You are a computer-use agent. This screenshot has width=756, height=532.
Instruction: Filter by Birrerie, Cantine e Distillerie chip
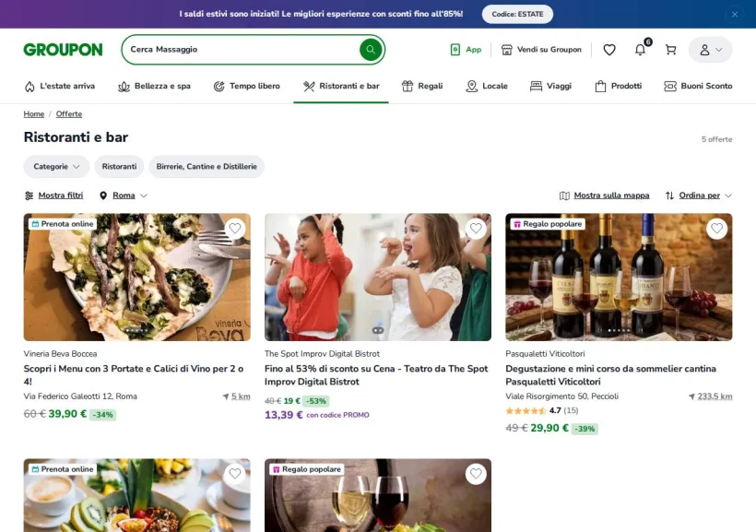point(207,166)
